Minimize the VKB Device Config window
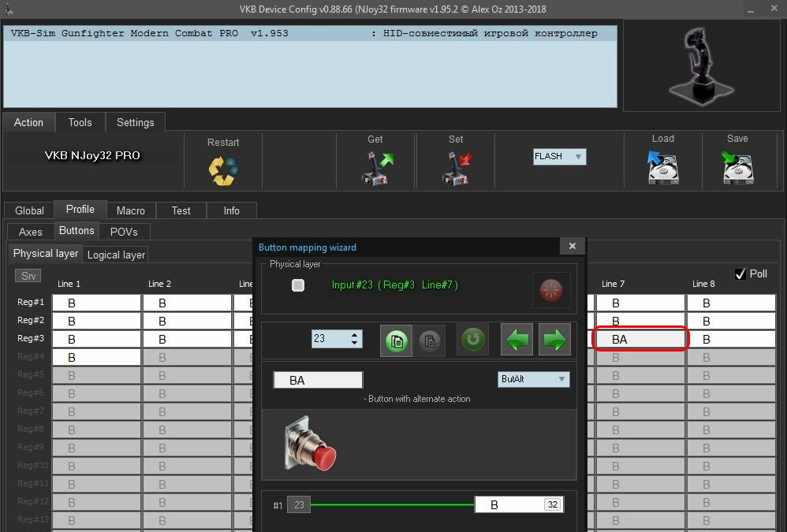787x532 pixels. pos(751,10)
